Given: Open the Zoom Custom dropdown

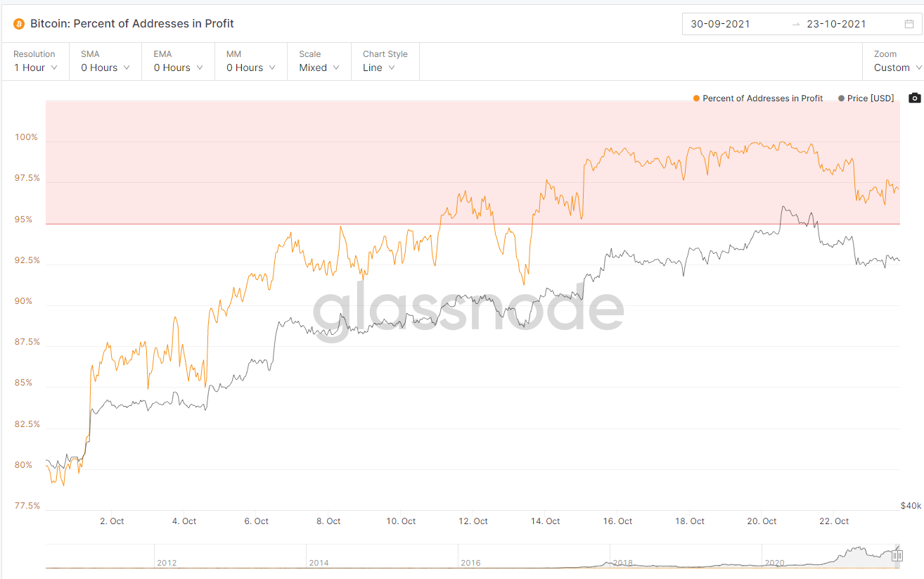Looking at the screenshot, I should 897,68.
